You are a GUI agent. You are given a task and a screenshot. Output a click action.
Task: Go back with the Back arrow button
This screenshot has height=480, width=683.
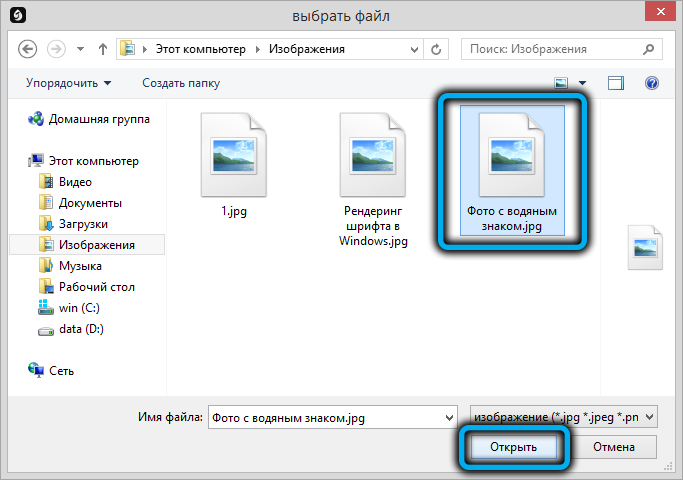point(27,49)
